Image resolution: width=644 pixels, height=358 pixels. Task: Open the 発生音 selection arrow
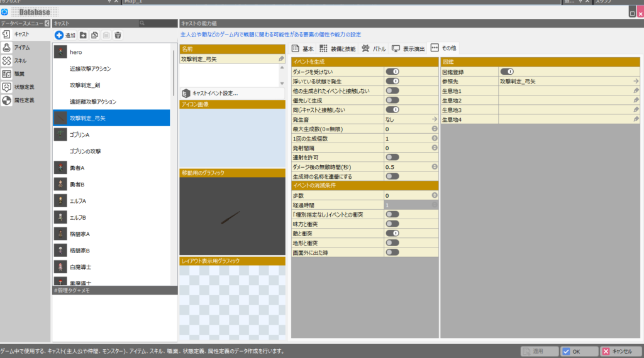coord(434,119)
